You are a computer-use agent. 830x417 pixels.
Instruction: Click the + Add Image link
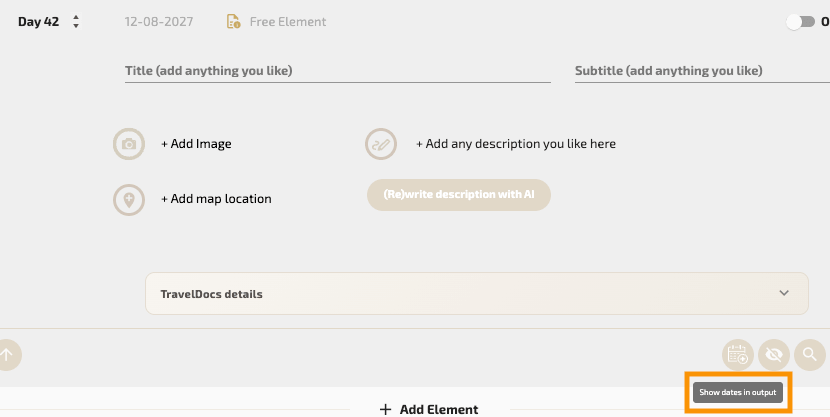click(196, 144)
